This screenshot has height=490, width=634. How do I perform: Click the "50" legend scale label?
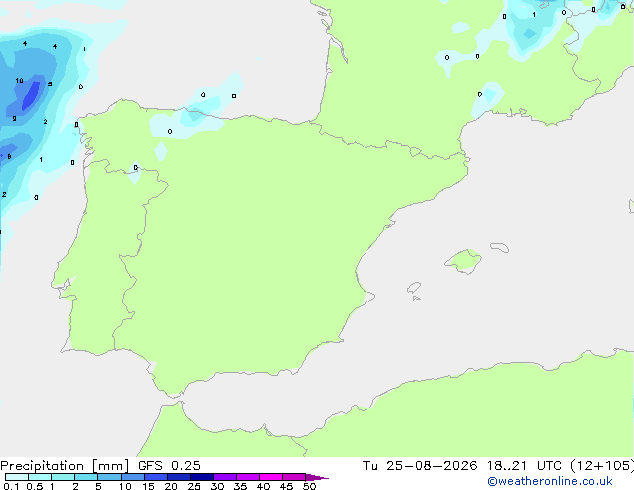pyautogui.click(x=309, y=486)
